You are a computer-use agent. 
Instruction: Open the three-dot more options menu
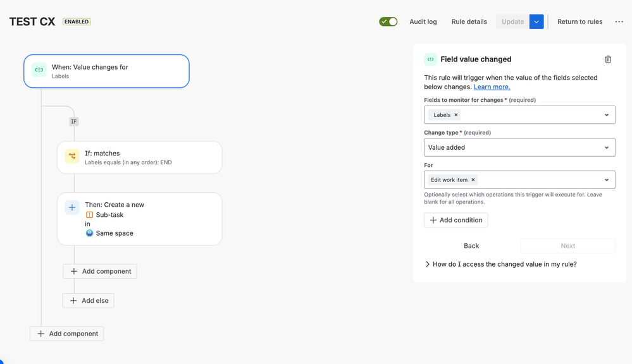pos(619,21)
